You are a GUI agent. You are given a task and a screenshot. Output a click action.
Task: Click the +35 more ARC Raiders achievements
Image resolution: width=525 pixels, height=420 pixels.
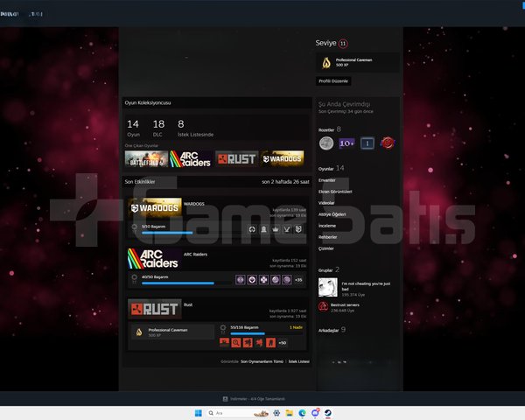pyautogui.click(x=298, y=280)
